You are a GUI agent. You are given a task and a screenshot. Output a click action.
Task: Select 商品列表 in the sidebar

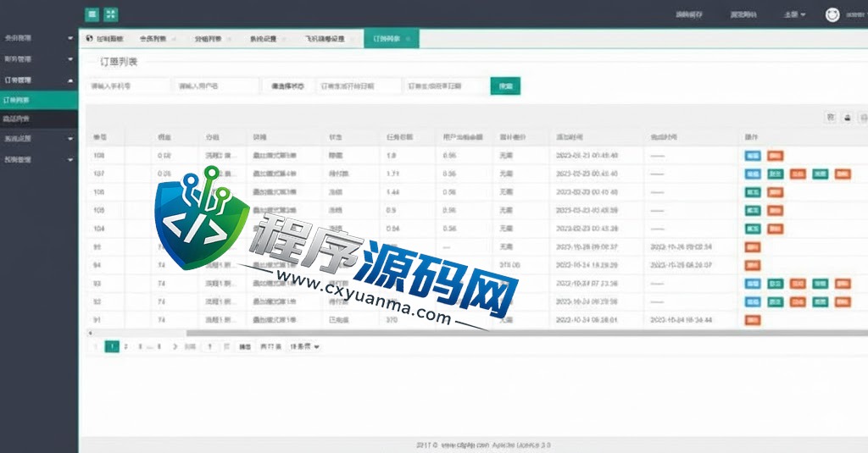coord(39,119)
